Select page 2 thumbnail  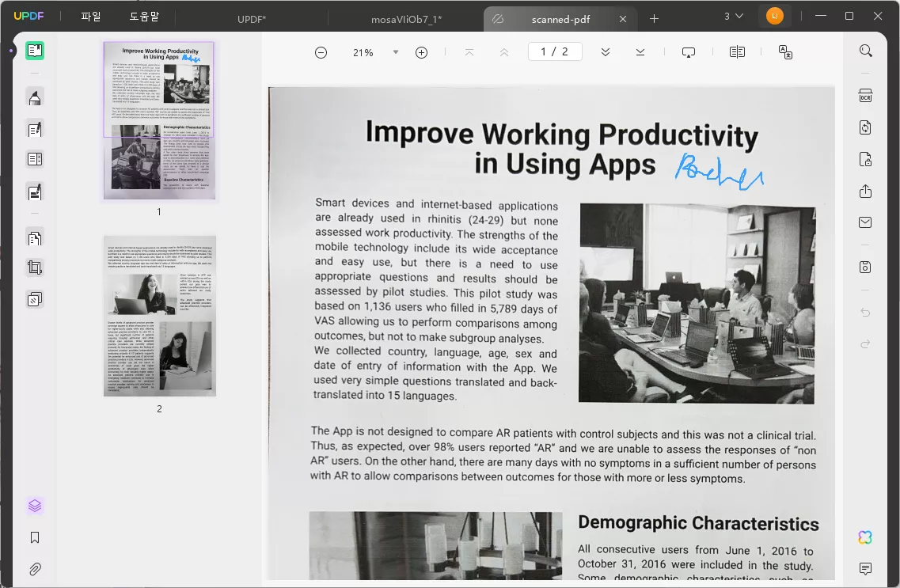160,316
